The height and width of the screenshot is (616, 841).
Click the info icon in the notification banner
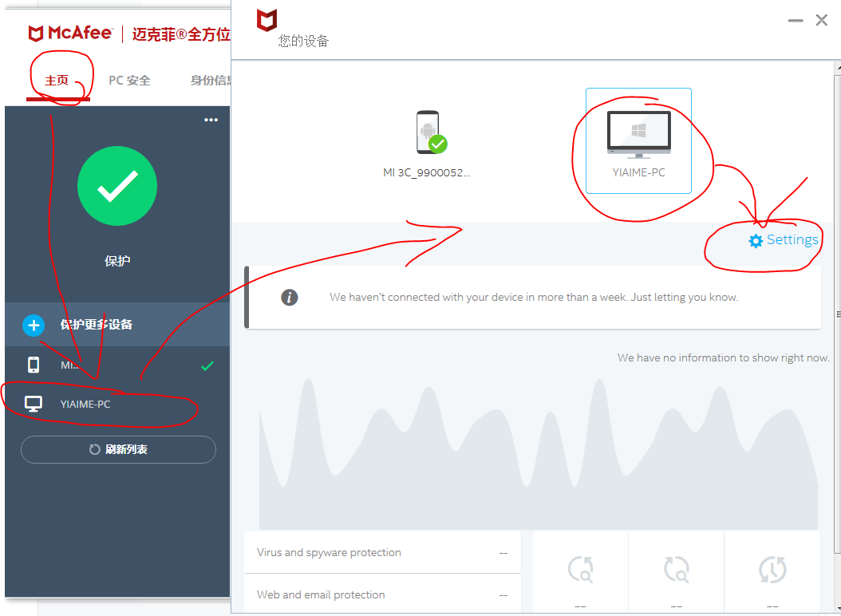(x=290, y=298)
